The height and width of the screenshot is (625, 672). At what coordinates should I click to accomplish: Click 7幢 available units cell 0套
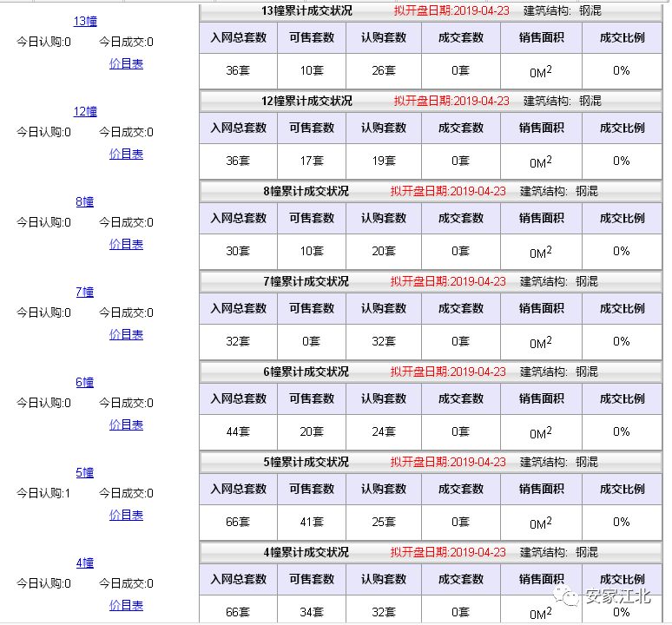(x=312, y=341)
